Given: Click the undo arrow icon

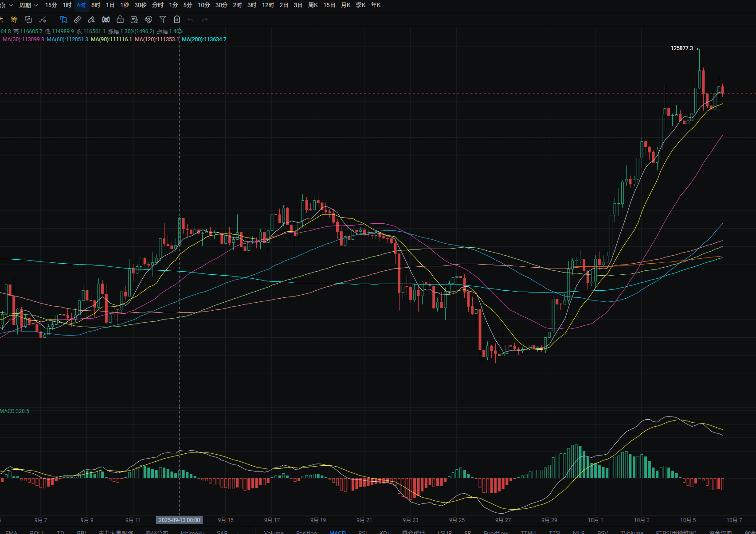Looking at the screenshot, I should coord(191,19).
